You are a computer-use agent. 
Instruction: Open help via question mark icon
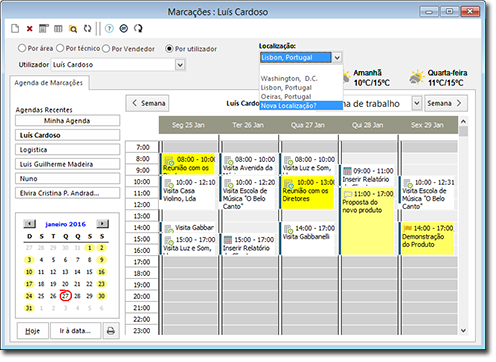(x=109, y=29)
